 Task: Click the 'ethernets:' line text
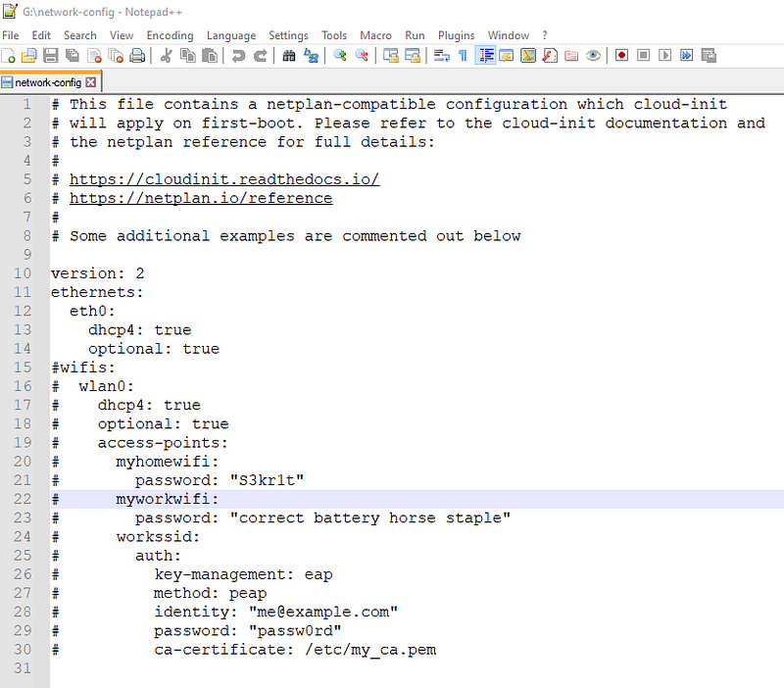tap(97, 292)
